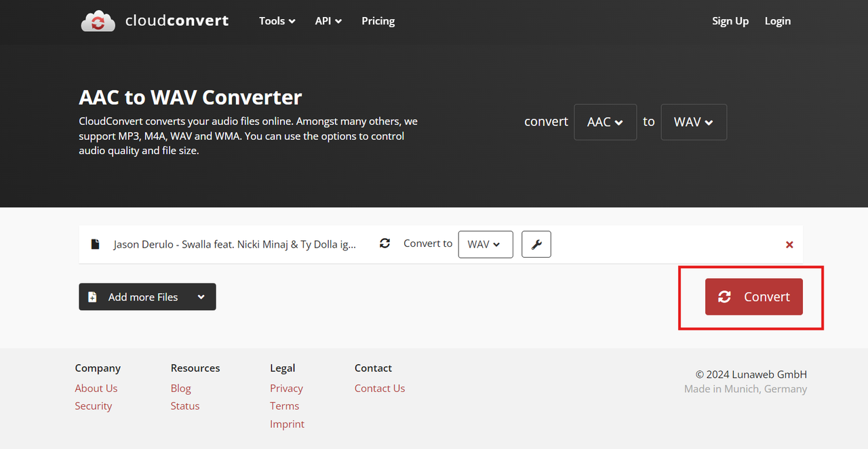
Task: Click the Contact footer heading
Action: (373, 368)
